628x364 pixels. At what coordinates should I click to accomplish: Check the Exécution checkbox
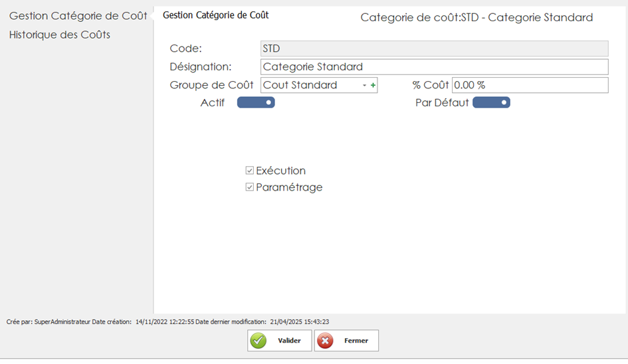click(x=250, y=171)
